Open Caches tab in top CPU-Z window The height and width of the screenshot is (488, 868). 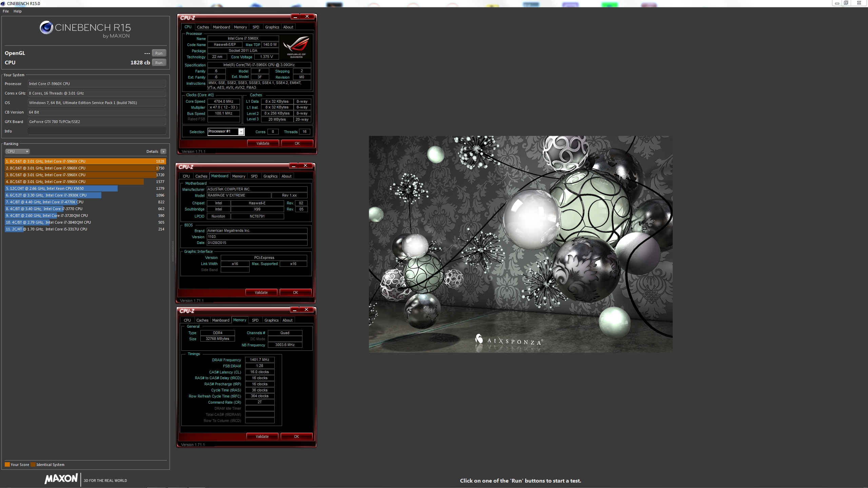[203, 27]
